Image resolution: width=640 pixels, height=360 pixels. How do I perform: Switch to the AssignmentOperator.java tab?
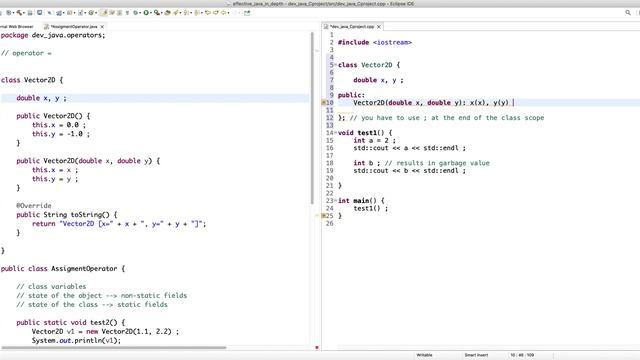pos(73,27)
